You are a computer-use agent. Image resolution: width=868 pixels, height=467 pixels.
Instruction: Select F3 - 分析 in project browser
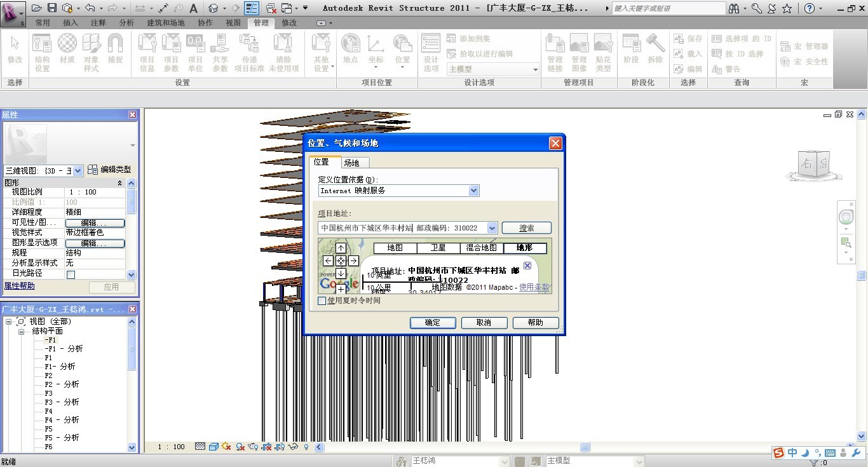point(62,402)
